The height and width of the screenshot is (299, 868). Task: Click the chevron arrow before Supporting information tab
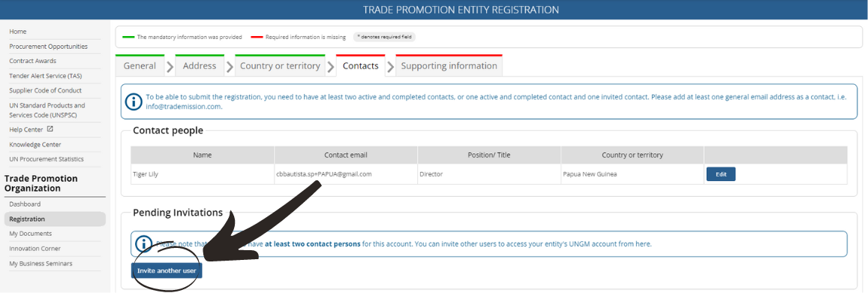pos(391,67)
